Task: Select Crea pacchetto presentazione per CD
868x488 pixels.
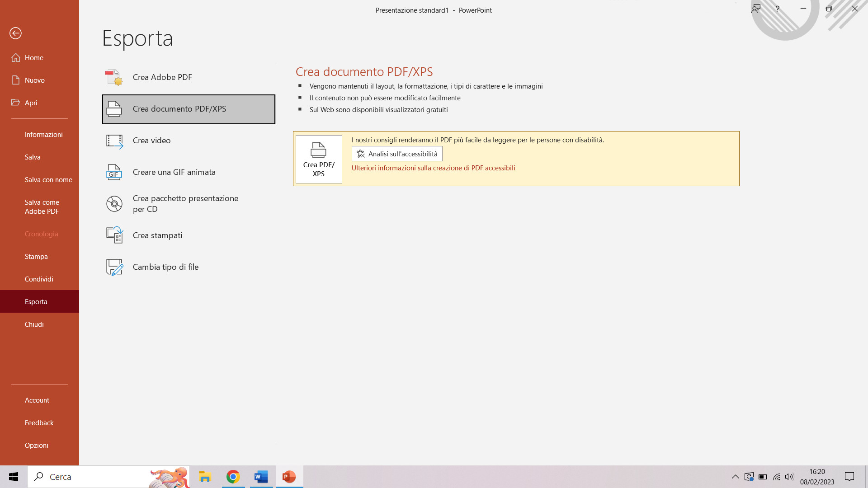Action: coord(185,203)
